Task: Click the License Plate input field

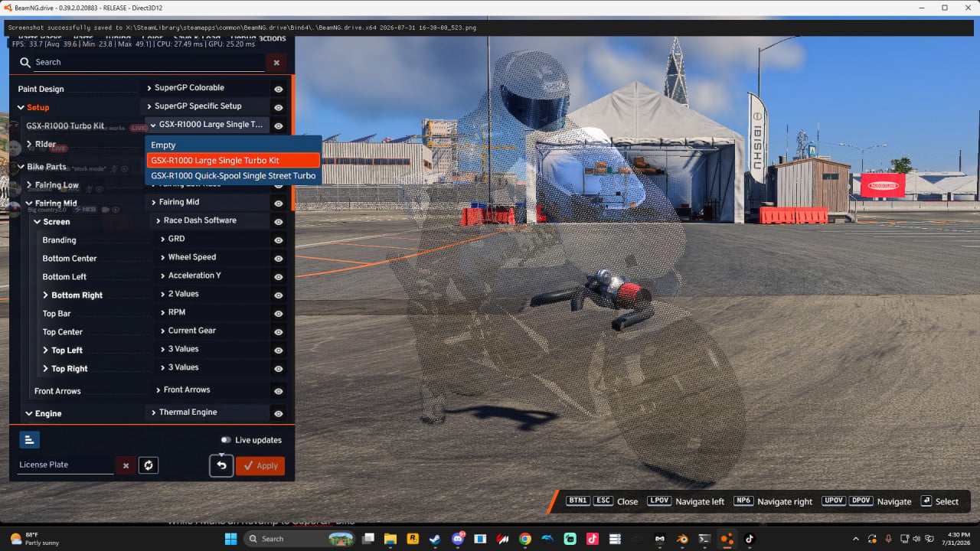Action: click(66, 465)
